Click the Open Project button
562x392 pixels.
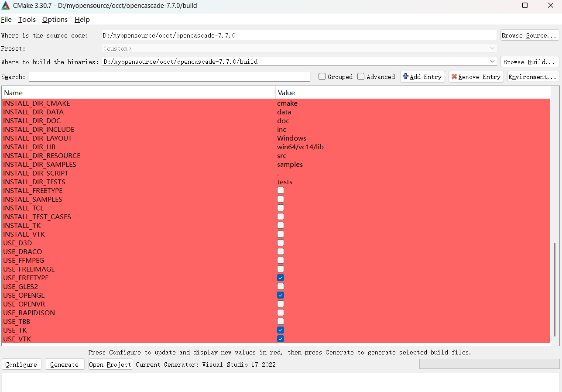click(x=110, y=364)
